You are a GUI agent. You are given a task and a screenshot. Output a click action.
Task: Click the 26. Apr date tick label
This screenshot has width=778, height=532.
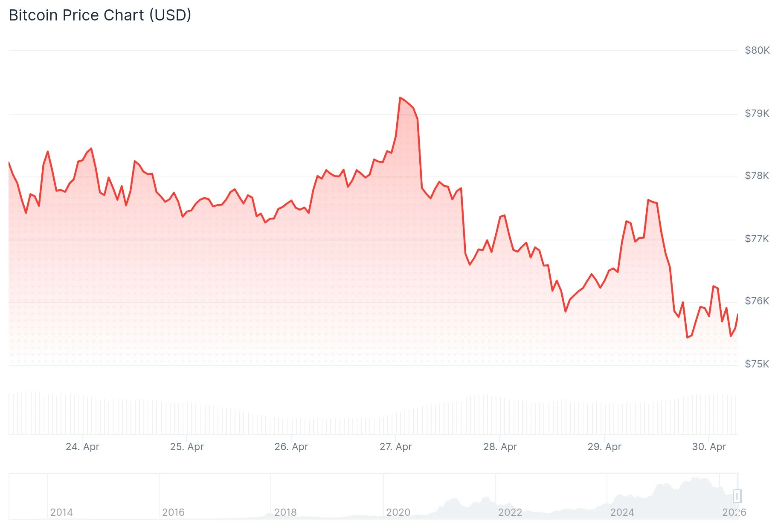pyautogui.click(x=291, y=447)
